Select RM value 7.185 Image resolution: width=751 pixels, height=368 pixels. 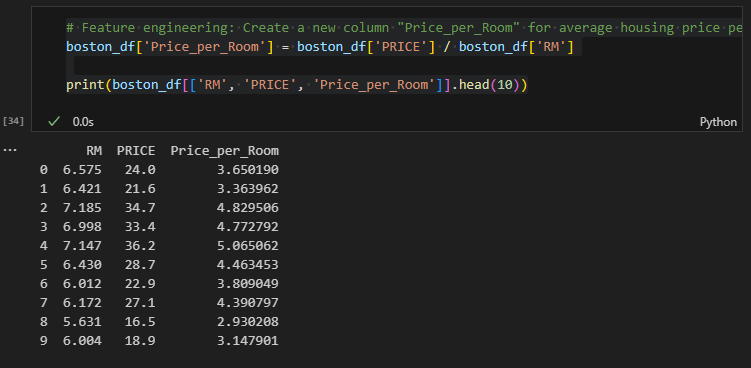(82, 208)
